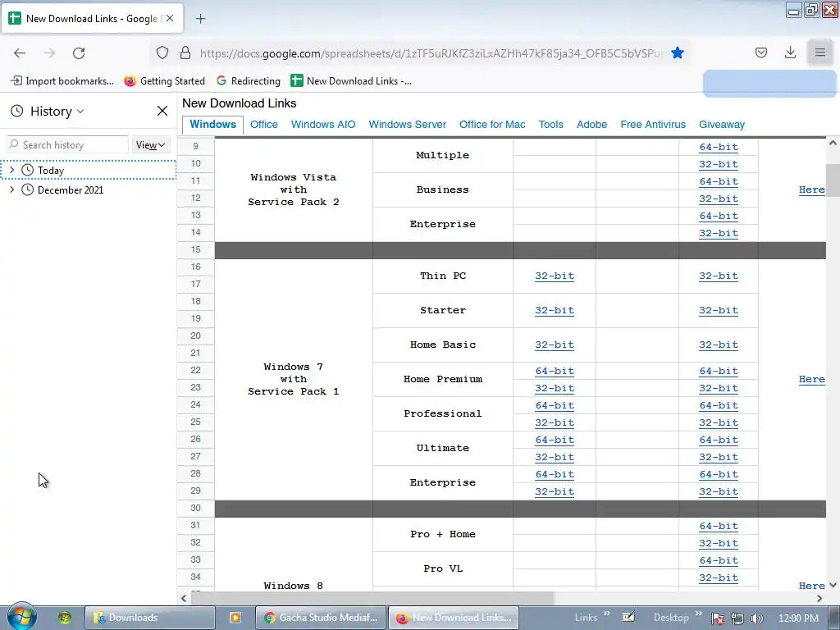
Task: Select the Windows sheet tab
Action: tap(212, 125)
